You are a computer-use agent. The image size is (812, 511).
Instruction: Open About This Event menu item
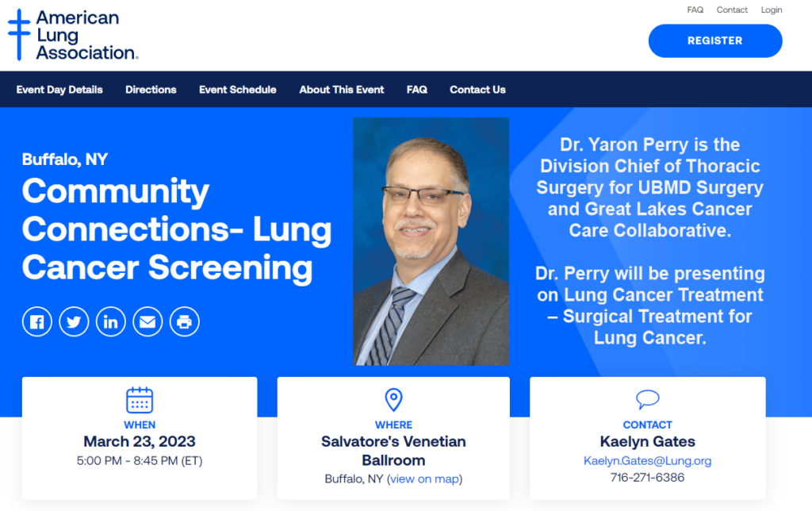tap(342, 90)
